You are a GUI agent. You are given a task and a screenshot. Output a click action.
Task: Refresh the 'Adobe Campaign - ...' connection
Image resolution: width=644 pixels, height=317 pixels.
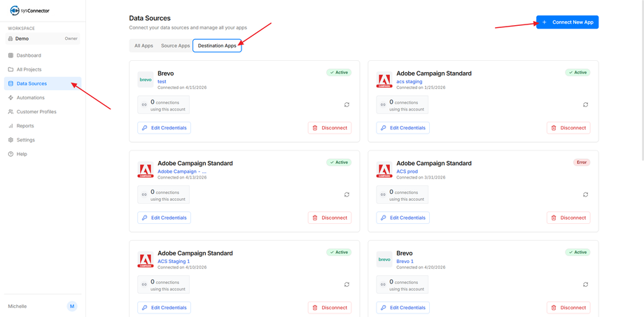[x=346, y=195]
